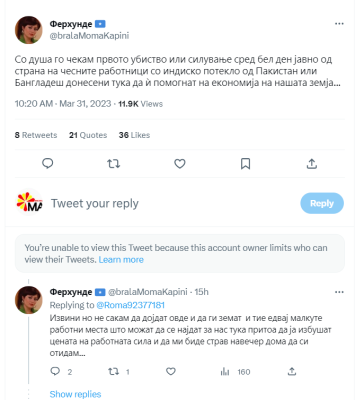The image size is (364, 400).
Task: Expand the thread with Show replies
Action: 75,394
